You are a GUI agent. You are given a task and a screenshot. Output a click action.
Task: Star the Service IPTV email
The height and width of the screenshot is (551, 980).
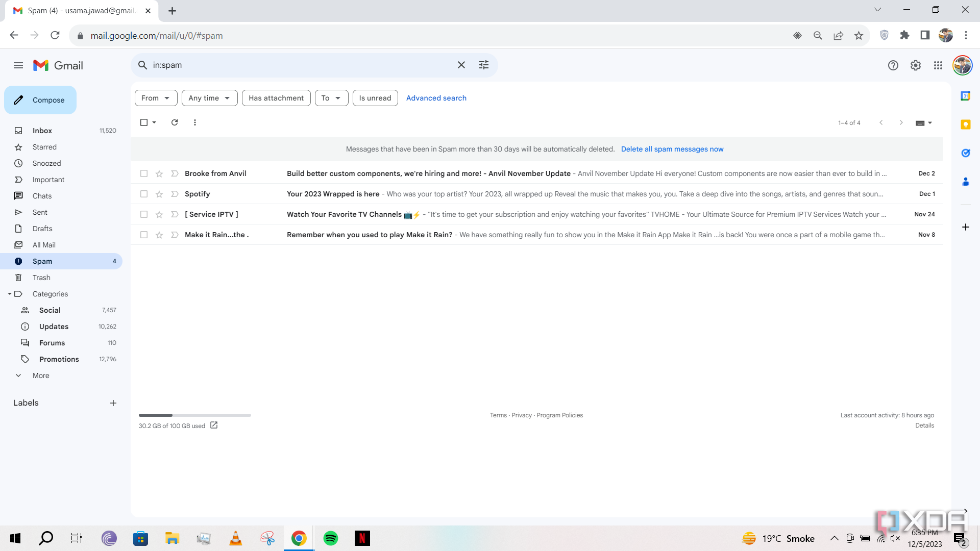tap(159, 215)
